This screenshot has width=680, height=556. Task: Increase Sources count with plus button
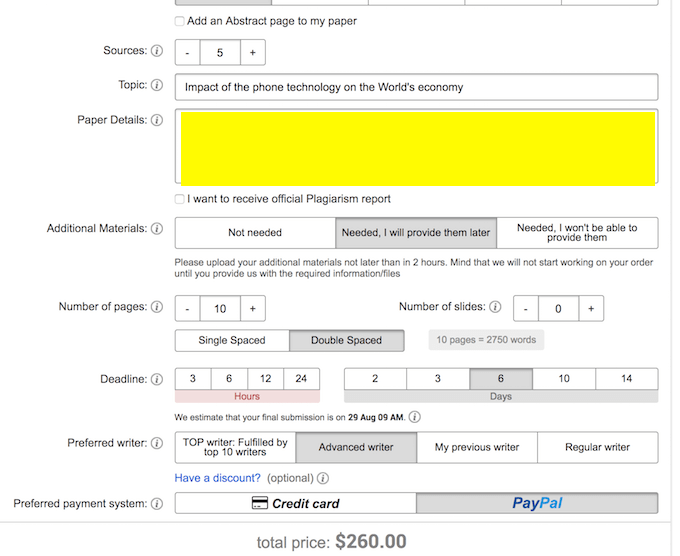[253, 52]
